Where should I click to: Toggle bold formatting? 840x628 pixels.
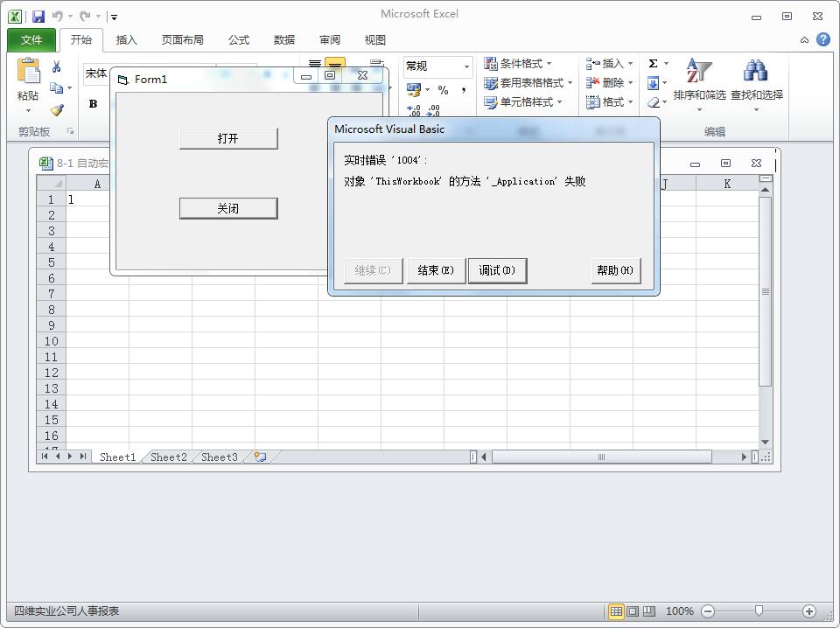point(94,104)
